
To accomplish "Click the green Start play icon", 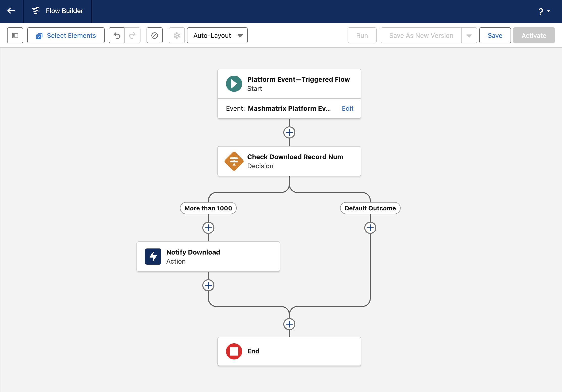I will 234,84.
